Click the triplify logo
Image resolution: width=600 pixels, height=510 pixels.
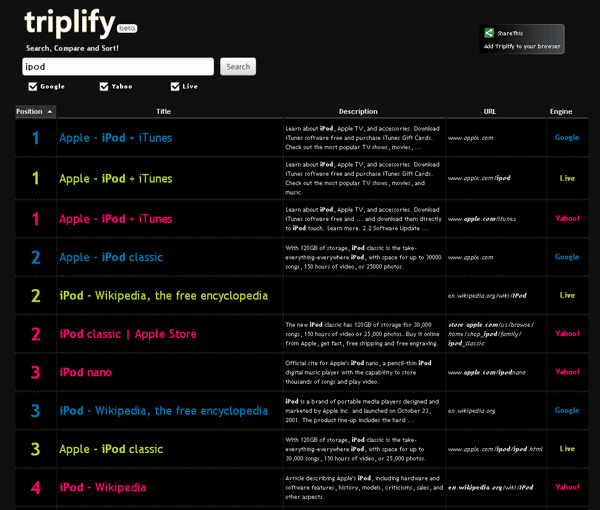point(70,23)
